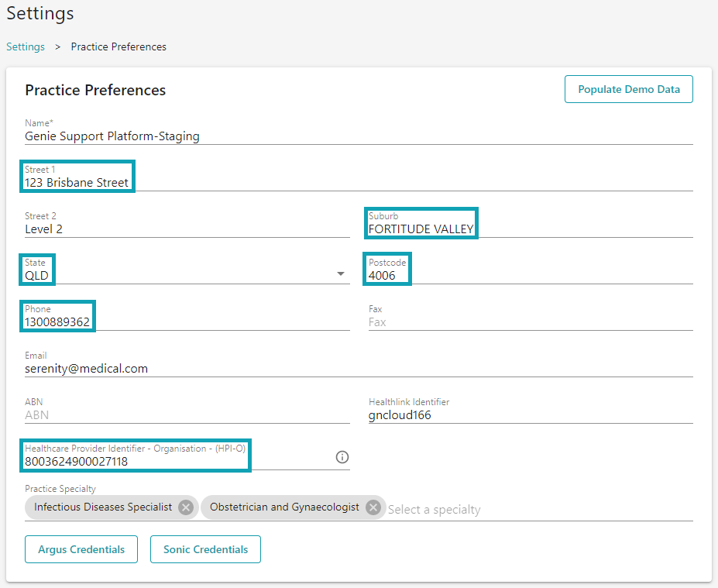Image resolution: width=718 pixels, height=588 pixels.
Task: Open the HPI-O information tooltip icon
Action: tap(342, 457)
